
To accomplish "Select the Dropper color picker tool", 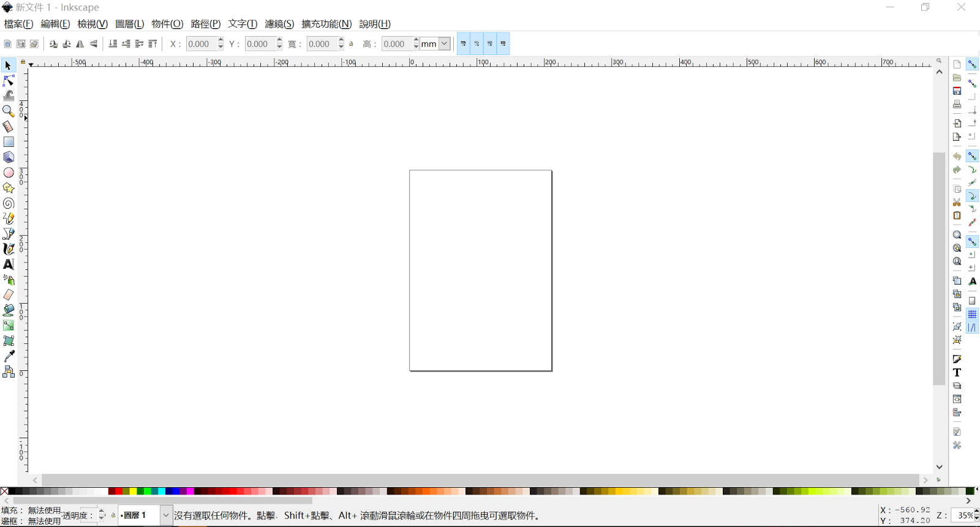I will [8, 356].
